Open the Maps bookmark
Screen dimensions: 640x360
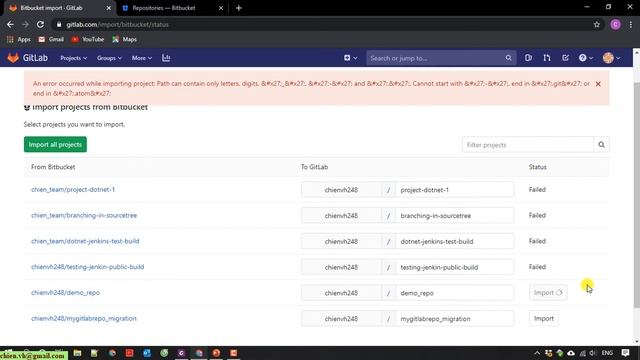(x=124, y=39)
